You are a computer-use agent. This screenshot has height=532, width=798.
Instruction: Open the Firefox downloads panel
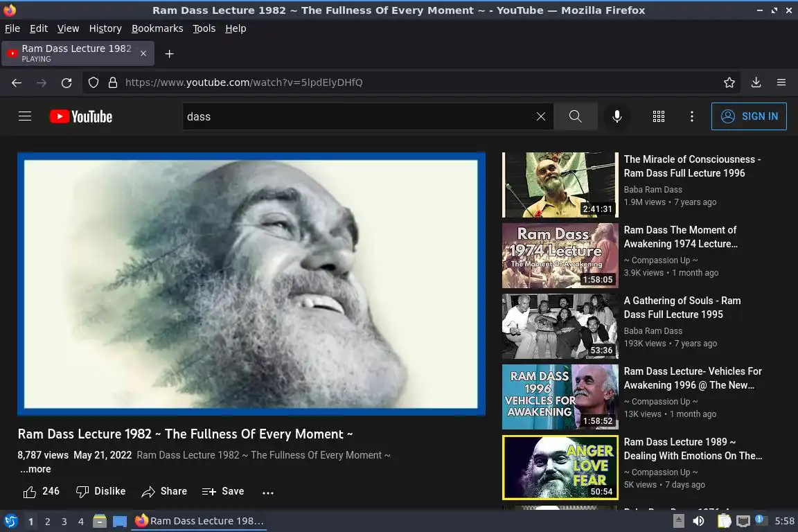point(756,82)
